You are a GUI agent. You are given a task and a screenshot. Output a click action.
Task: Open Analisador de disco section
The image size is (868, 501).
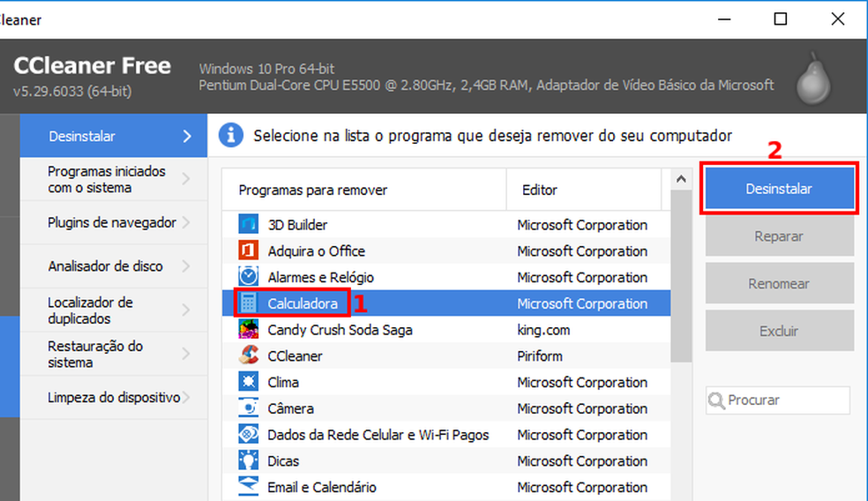[114, 266]
